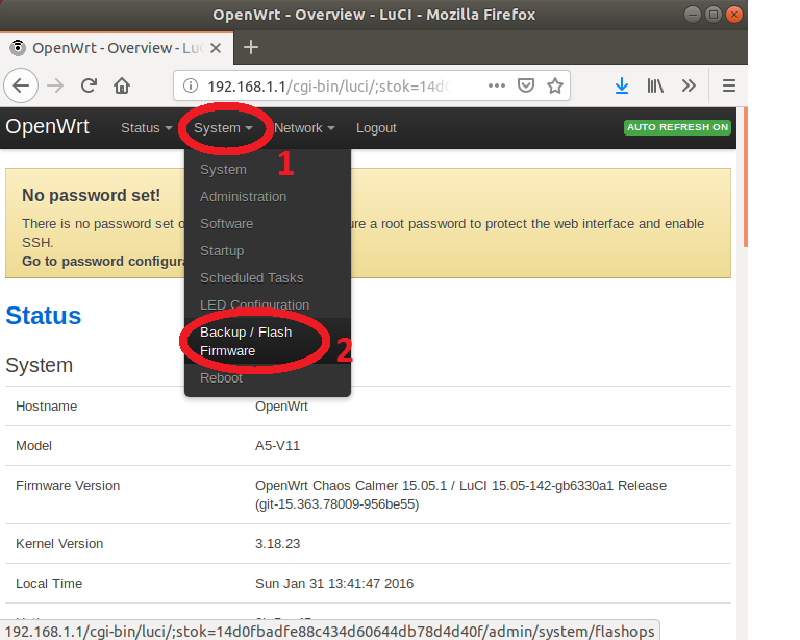This screenshot has height=640, width=800.
Task: Open the Firefox hamburger menu
Action: [729, 86]
